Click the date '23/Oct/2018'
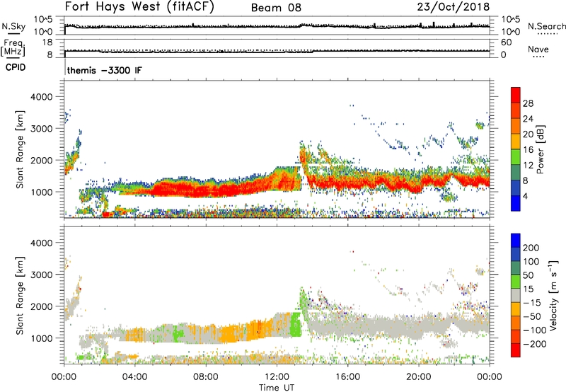 (454, 7)
